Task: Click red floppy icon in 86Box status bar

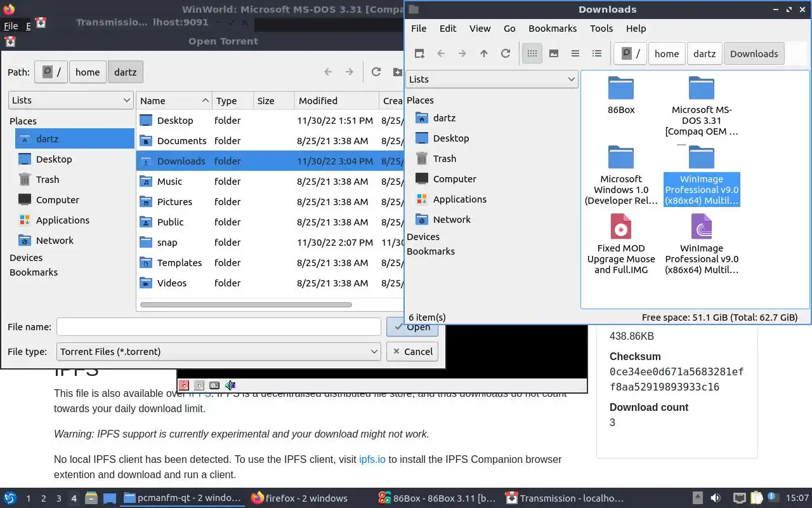Action: 184,385
